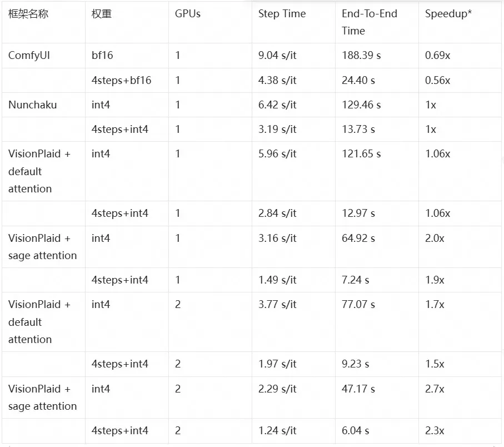This screenshot has height=447, width=504.
Task: Select the 188.39 s end-to-end time
Action: point(361,56)
